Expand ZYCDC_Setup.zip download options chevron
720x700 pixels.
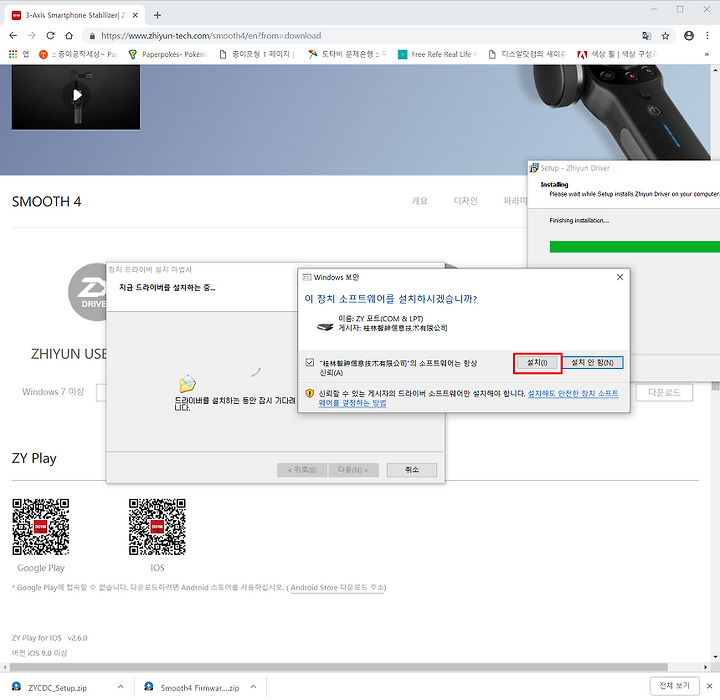(121, 687)
